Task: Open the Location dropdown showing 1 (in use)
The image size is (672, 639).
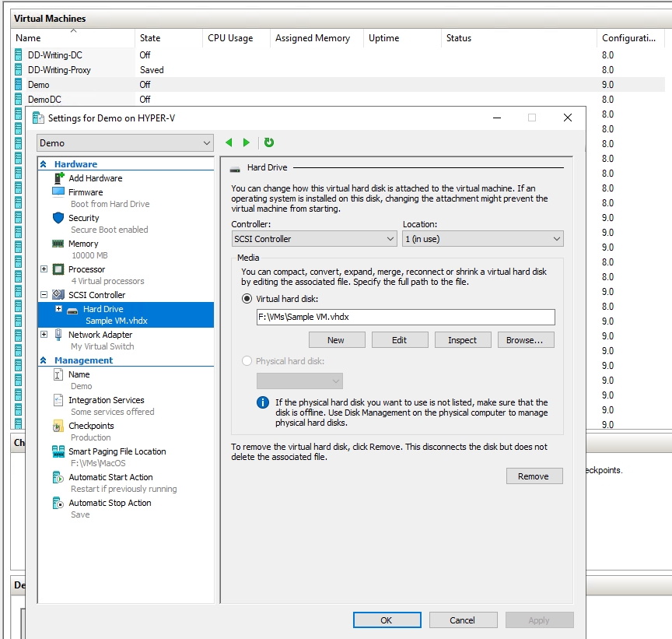Action: tap(483, 239)
